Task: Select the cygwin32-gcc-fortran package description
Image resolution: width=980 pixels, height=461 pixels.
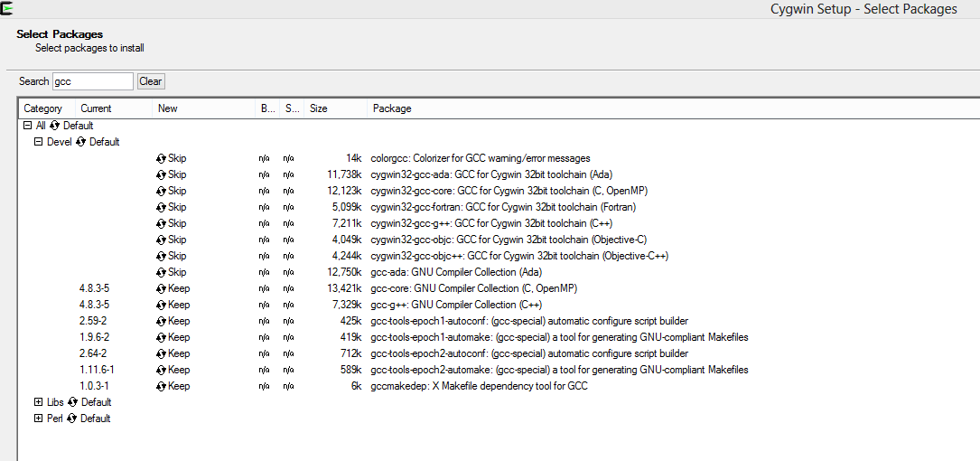Action: [x=503, y=207]
